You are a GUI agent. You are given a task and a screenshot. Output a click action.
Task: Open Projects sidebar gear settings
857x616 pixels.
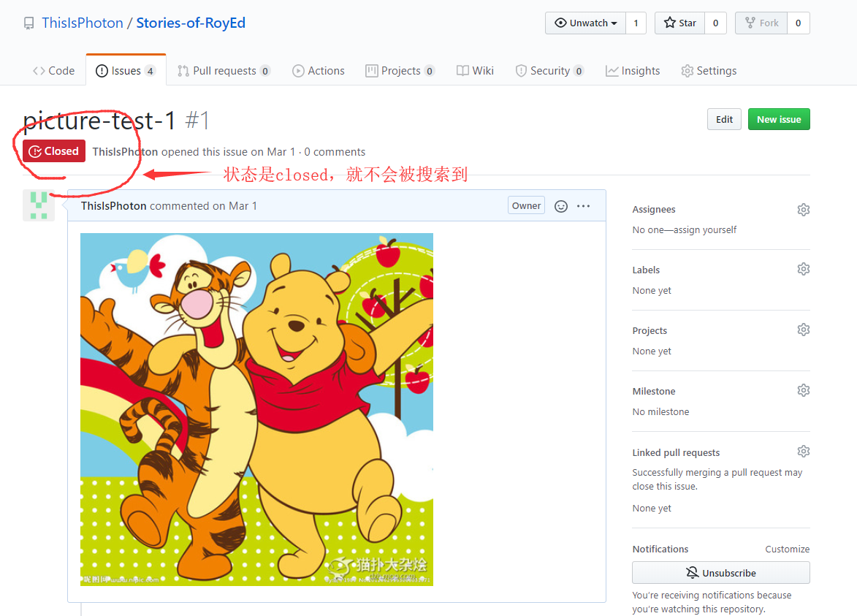(803, 330)
